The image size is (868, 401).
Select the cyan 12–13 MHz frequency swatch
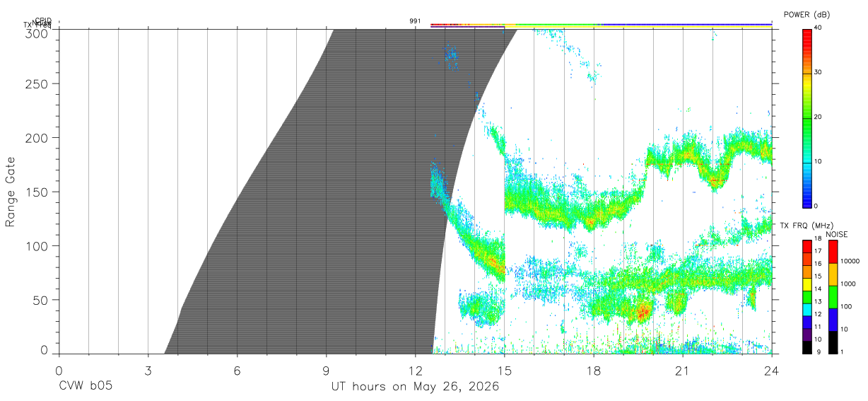click(807, 309)
